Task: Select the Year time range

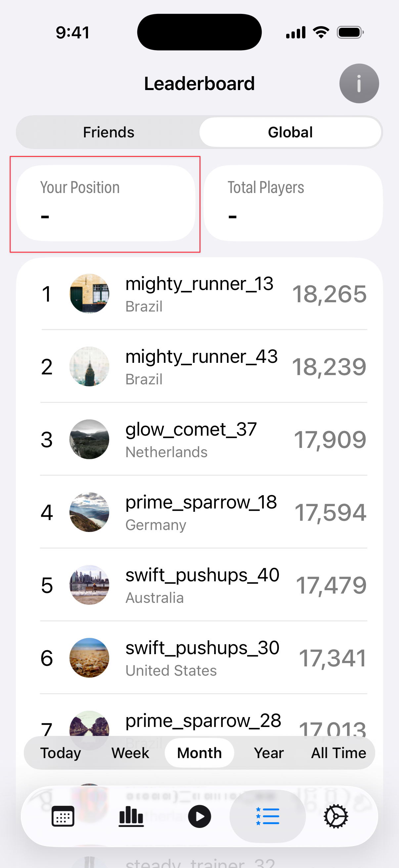Action: [269, 753]
